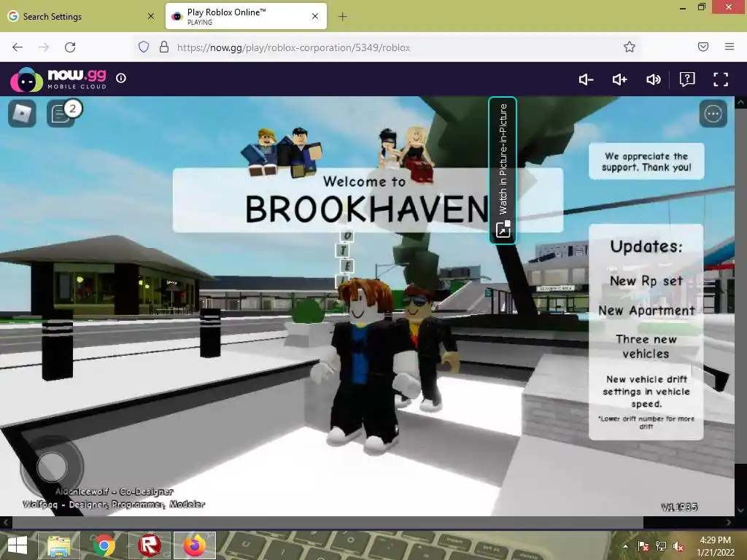This screenshot has height=560, width=747.
Task: Click the Updates panel heading
Action: click(646, 246)
